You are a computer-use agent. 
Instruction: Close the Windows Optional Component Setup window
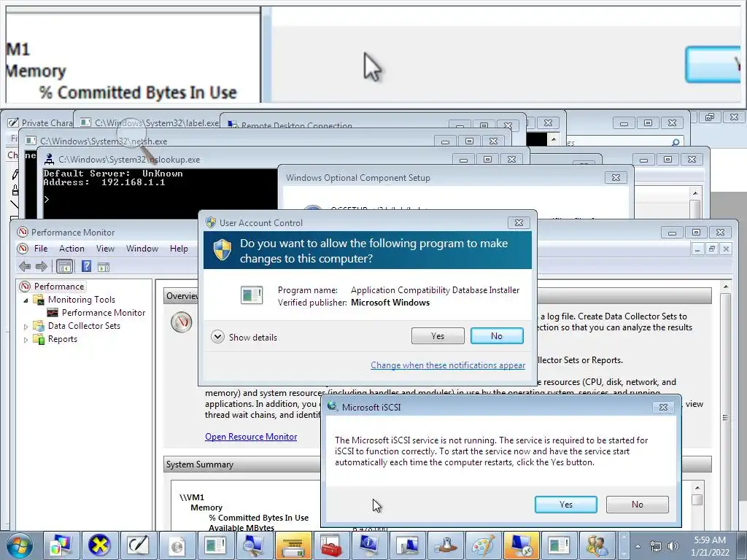616,178
